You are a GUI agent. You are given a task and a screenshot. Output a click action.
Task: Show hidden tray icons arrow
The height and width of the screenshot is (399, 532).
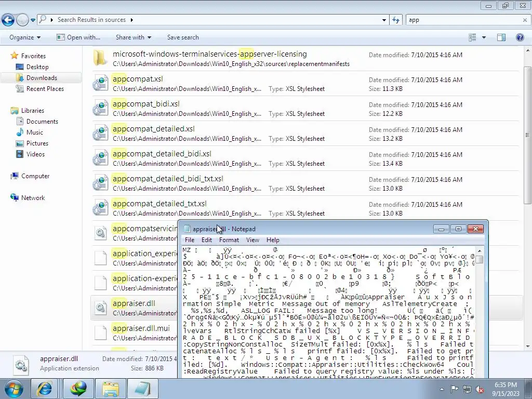tap(442, 389)
